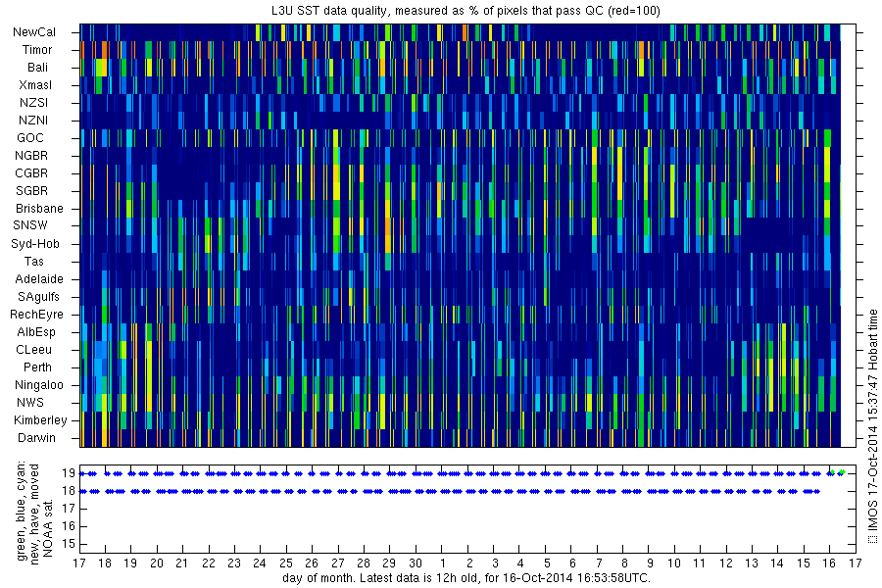The width and height of the screenshot is (882, 588).
Task: Select the CLeeu region label
Action: pos(33,350)
